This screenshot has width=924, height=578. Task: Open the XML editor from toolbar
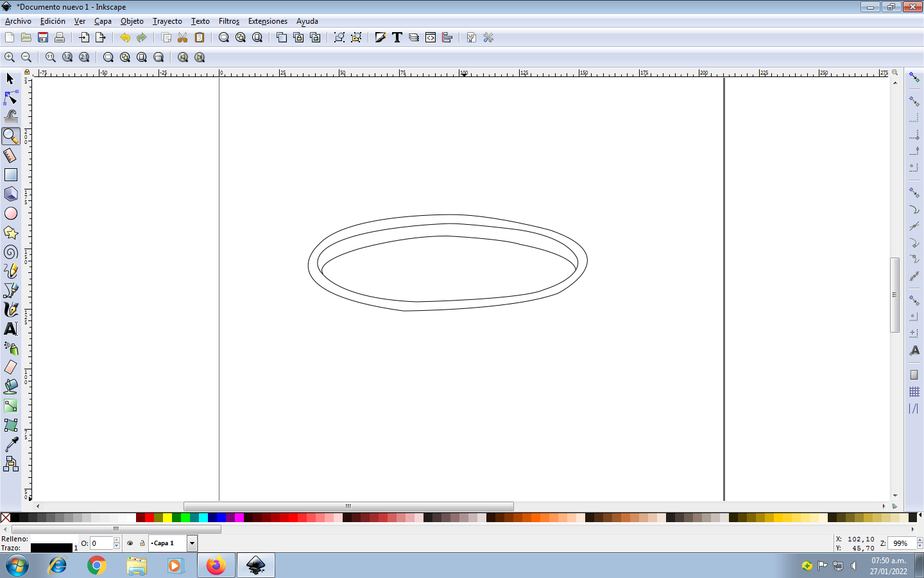point(431,38)
